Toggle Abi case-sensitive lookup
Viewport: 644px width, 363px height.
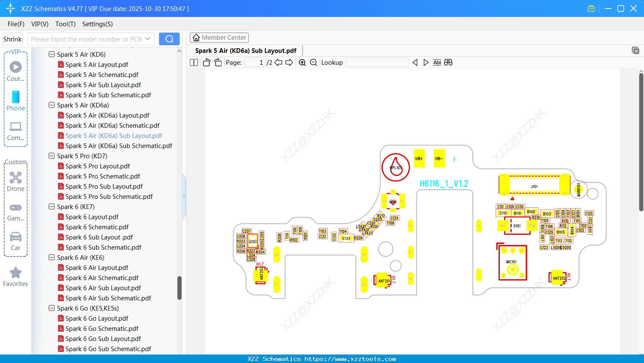pos(437,62)
